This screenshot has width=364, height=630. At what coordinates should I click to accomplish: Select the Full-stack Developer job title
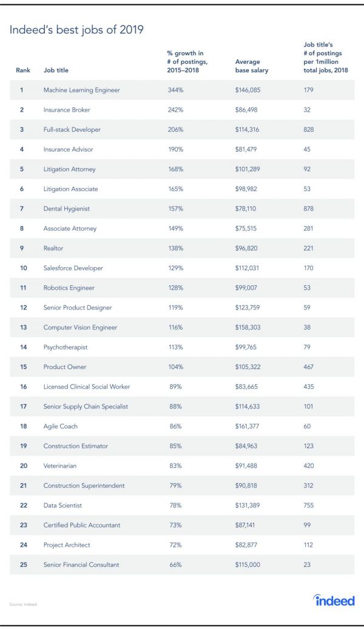[x=72, y=130]
